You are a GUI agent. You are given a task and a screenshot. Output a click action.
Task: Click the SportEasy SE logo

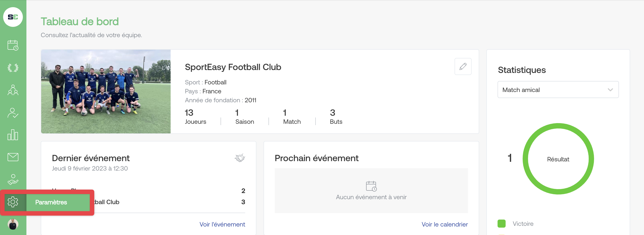pyautogui.click(x=13, y=17)
